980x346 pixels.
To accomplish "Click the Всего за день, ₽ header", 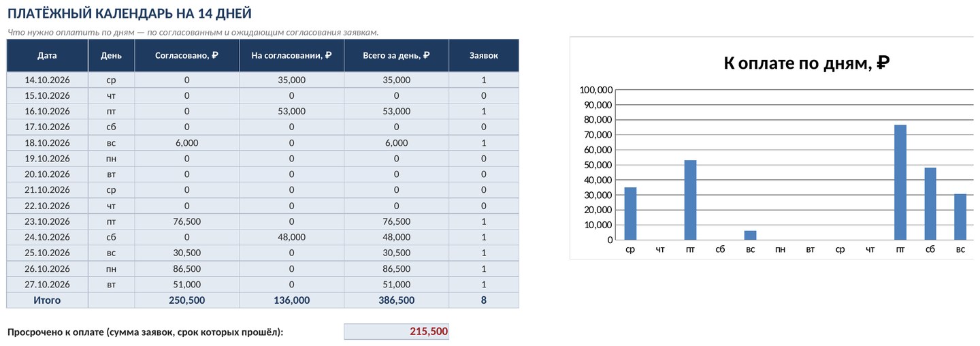I will (x=396, y=55).
